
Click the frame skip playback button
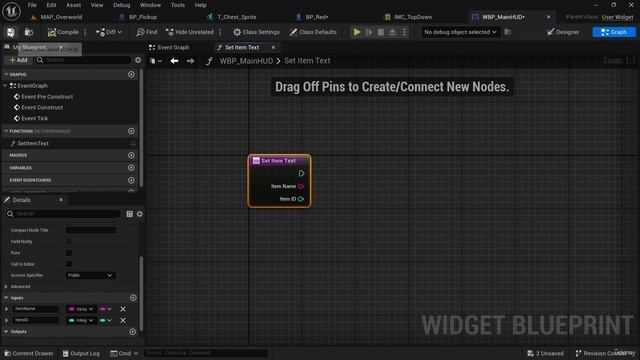coord(369,32)
